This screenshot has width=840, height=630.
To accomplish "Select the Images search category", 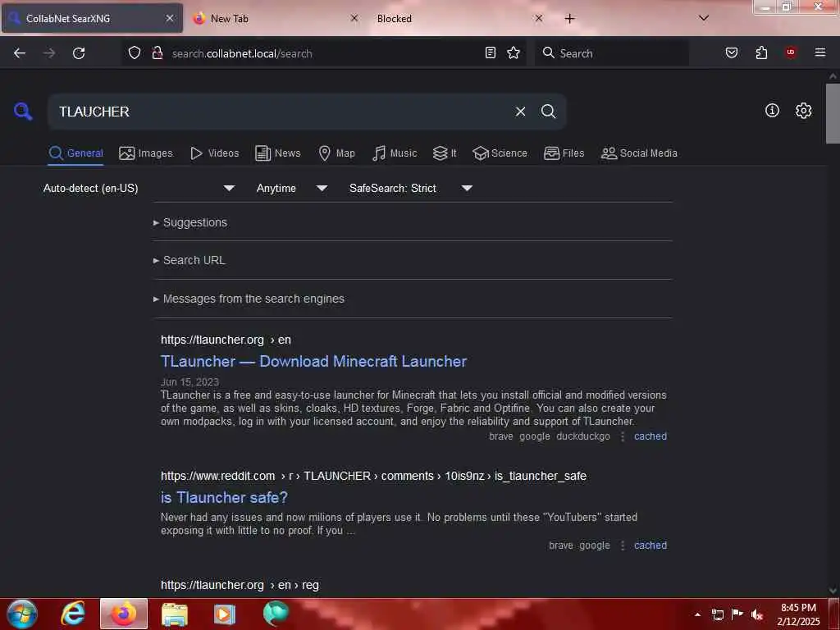I will (146, 153).
